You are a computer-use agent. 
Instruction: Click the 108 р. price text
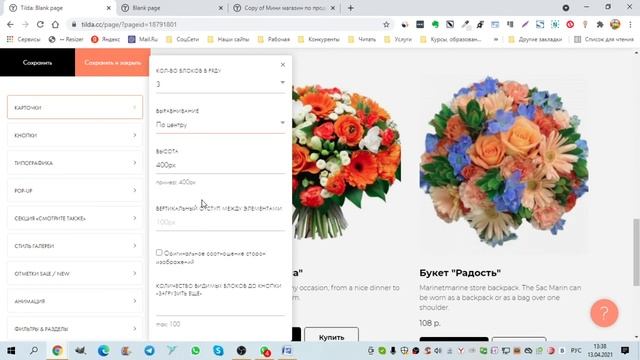pos(430,323)
